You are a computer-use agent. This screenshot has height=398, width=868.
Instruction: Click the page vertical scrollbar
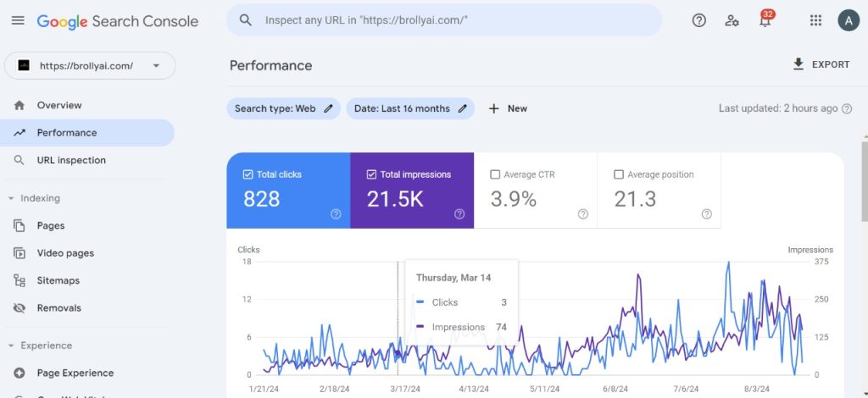tap(864, 182)
